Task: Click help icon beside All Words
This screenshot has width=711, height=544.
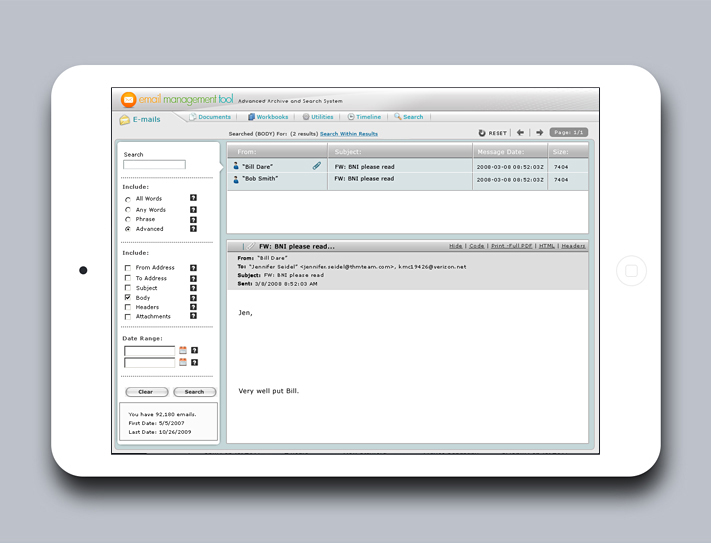Action: click(x=193, y=198)
